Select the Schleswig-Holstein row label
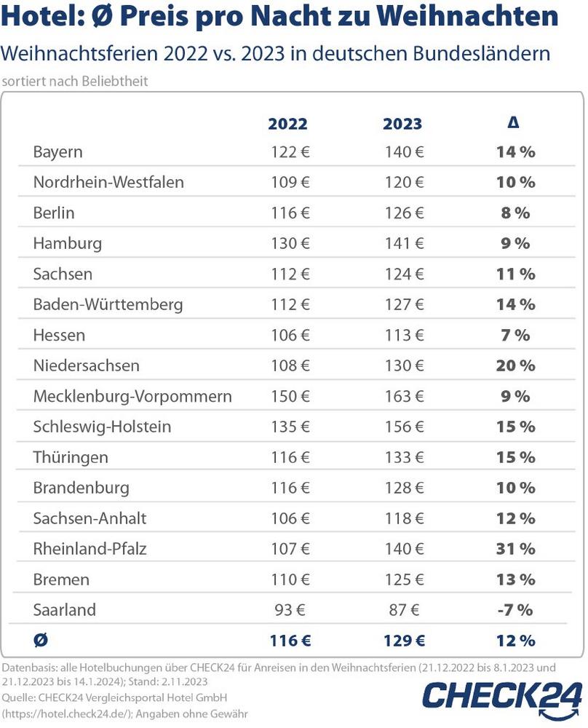This screenshot has width=588, height=728. point(102,427)
